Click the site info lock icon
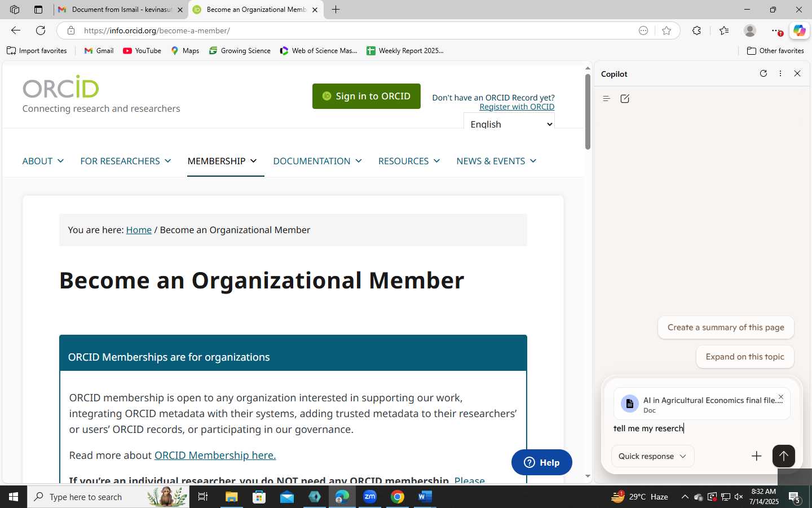The image size is (812, 508). click(x=71, y=30)
